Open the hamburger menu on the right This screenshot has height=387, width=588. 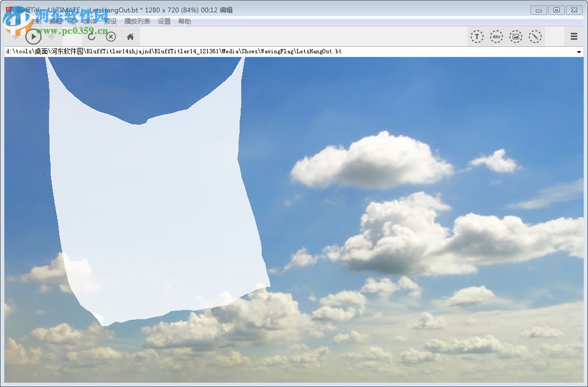pos(573,37)
